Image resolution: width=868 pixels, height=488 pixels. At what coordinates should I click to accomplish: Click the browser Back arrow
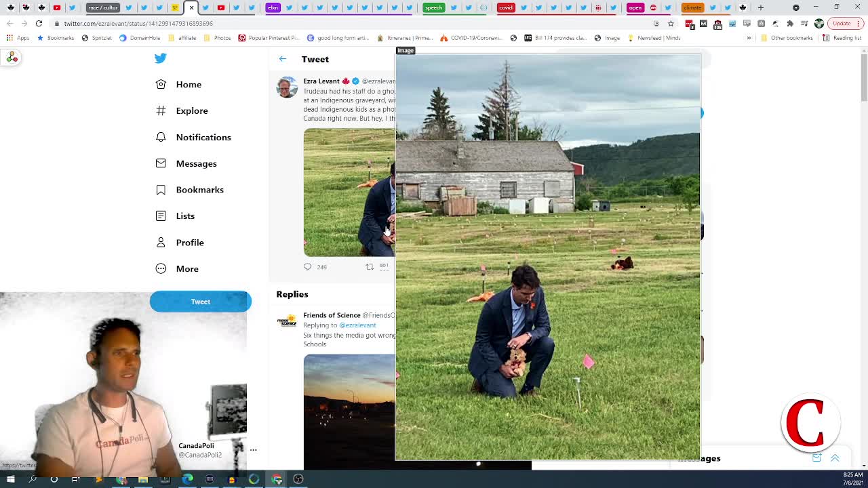9,23
